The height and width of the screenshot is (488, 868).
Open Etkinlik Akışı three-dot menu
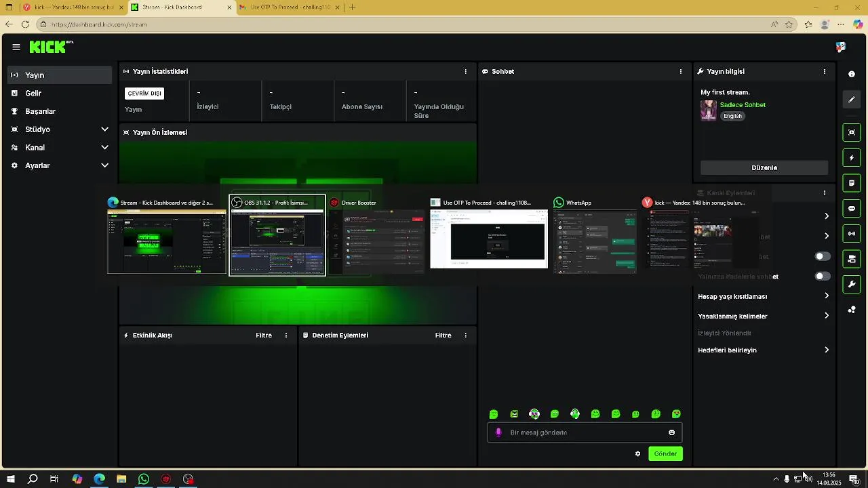click(x=286, y=335)
